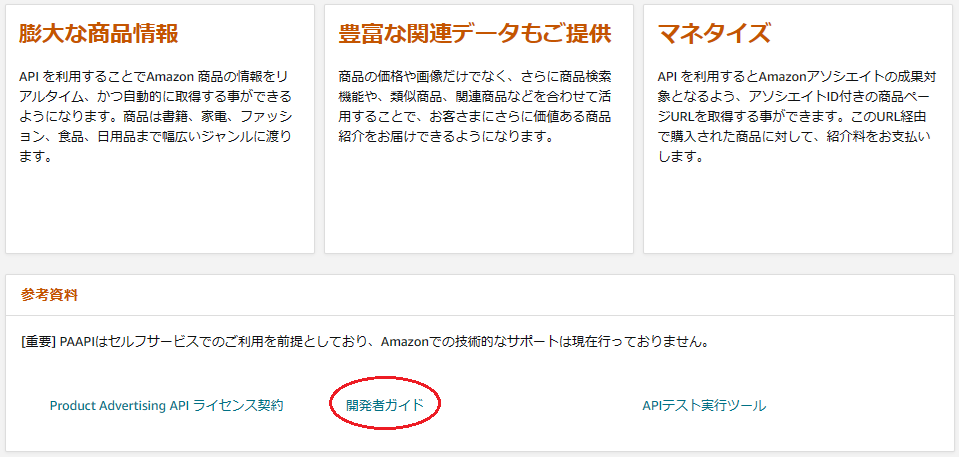Click the 参考資料 section header
The image size is (959, 457).
click(49, 295)
